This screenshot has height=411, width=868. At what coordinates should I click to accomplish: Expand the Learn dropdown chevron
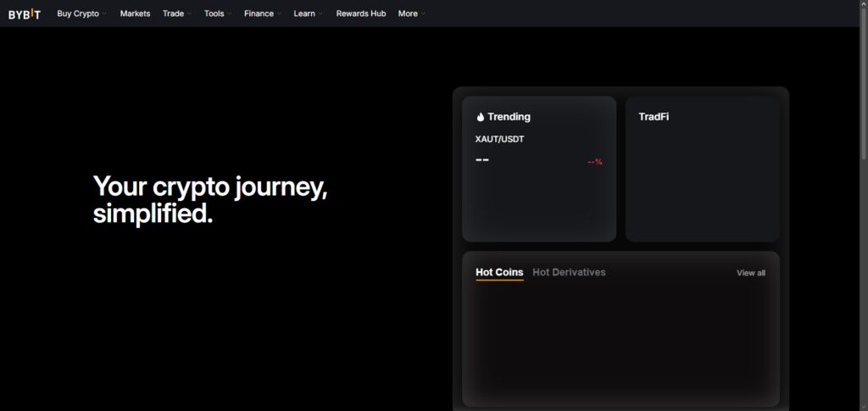coord(320,14)
